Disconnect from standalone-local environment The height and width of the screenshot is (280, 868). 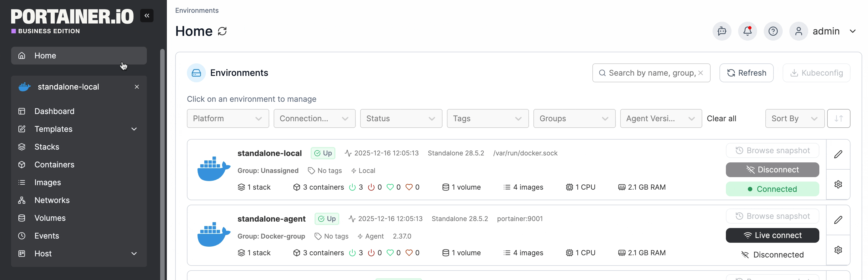pos(772,170)
